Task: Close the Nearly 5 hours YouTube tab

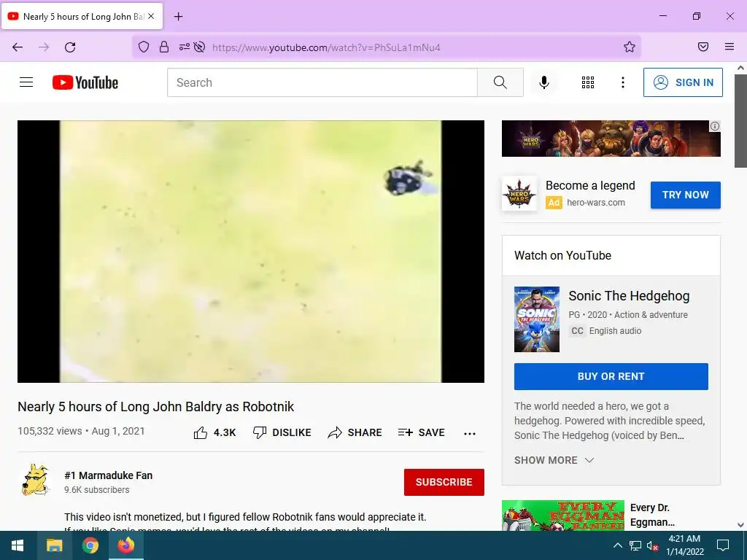Action: click(151, 16)
